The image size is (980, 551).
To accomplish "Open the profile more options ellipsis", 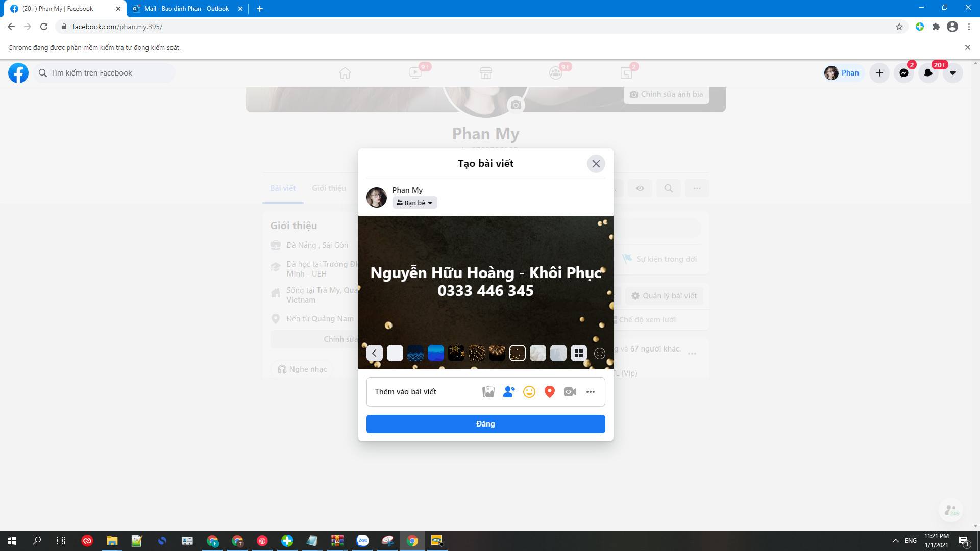I will pyautogui.click(x=697, y=188).
